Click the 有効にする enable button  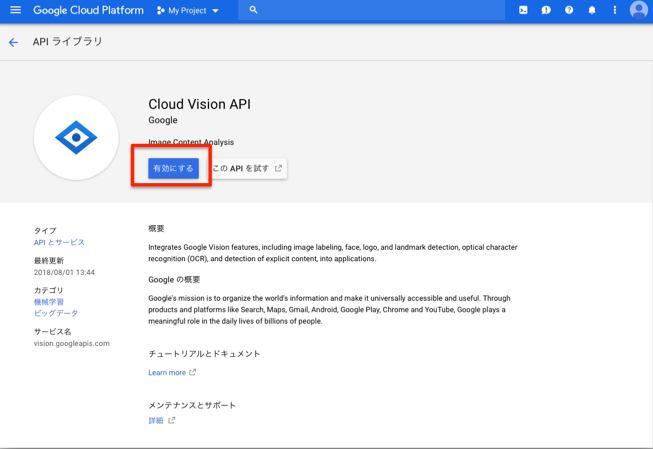pyautogui.click(x=173, y=168)
